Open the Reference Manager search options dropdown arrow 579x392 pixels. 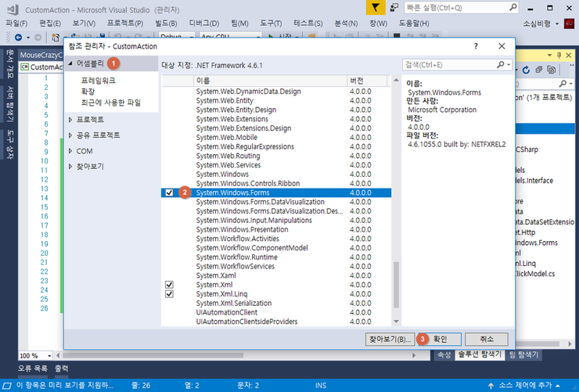509,65
